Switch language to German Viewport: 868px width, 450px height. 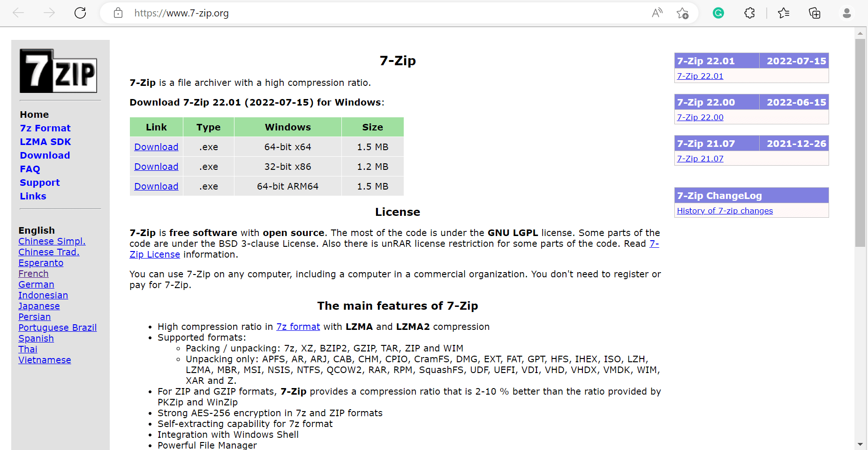point(36,284)
